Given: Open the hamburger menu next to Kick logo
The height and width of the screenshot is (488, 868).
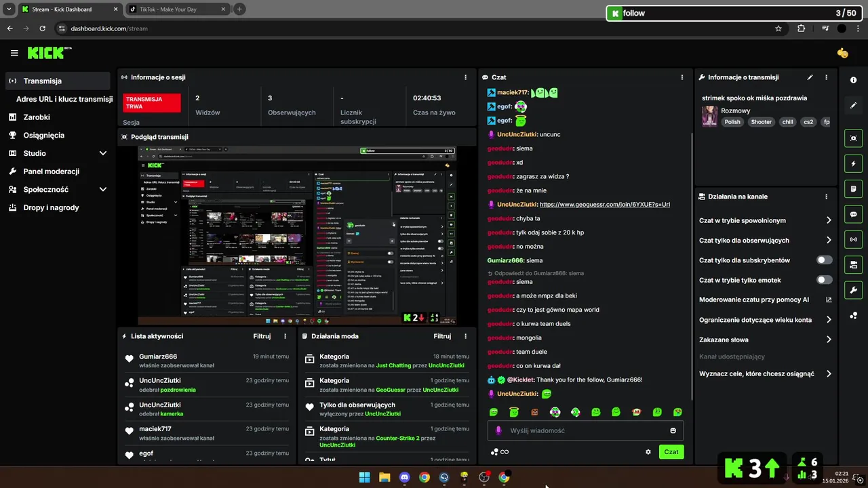Looking at the screenshot, I should click(x=14, y=53).
